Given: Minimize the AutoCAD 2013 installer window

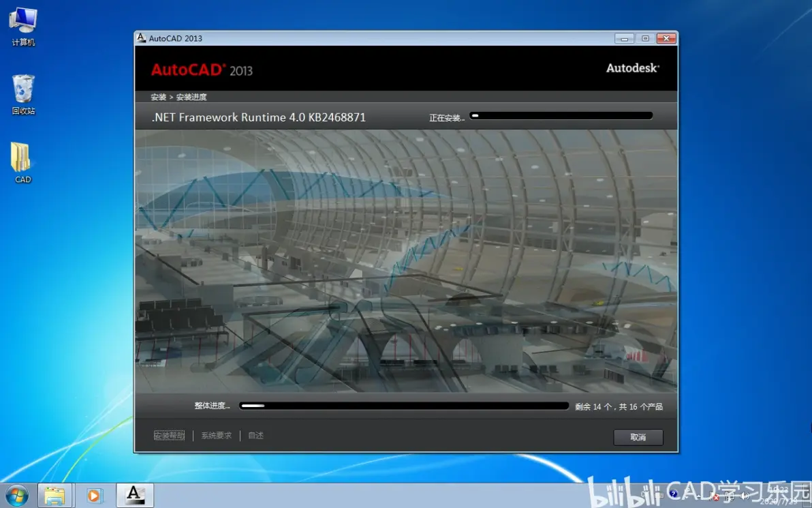Looking at the screenshot, I should 624,38.
